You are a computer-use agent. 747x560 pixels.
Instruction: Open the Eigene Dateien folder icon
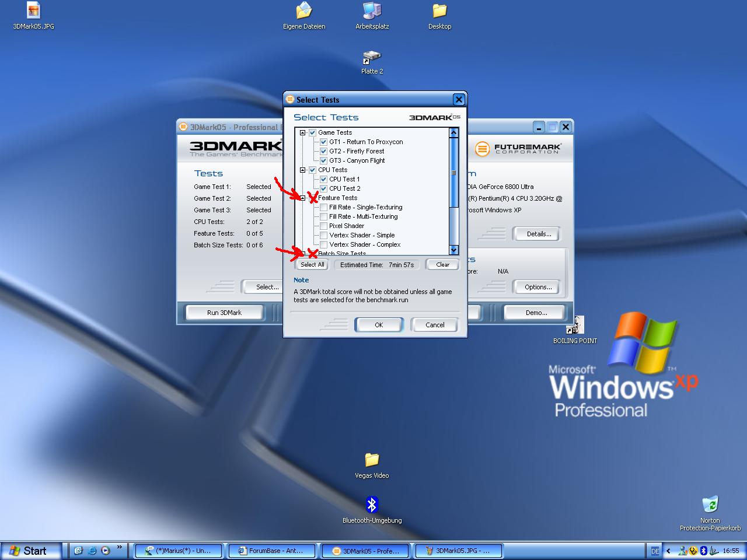click(304, 10)
